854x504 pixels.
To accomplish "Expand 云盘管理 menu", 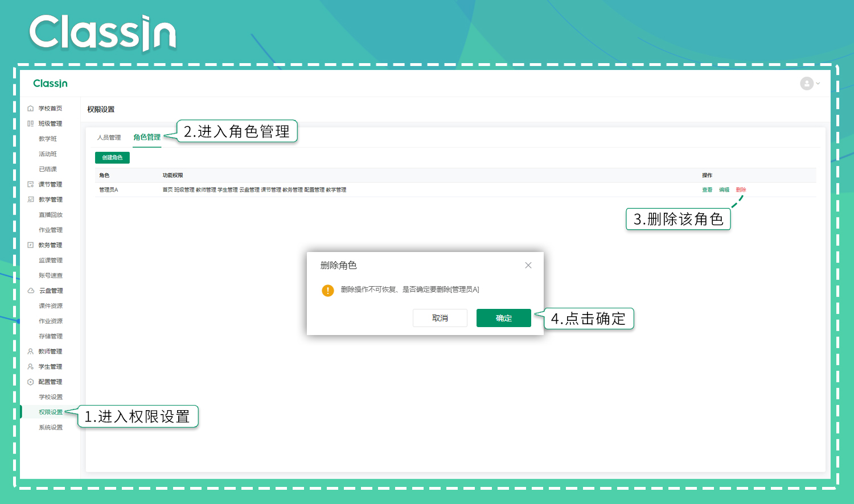I will [51, 291].
